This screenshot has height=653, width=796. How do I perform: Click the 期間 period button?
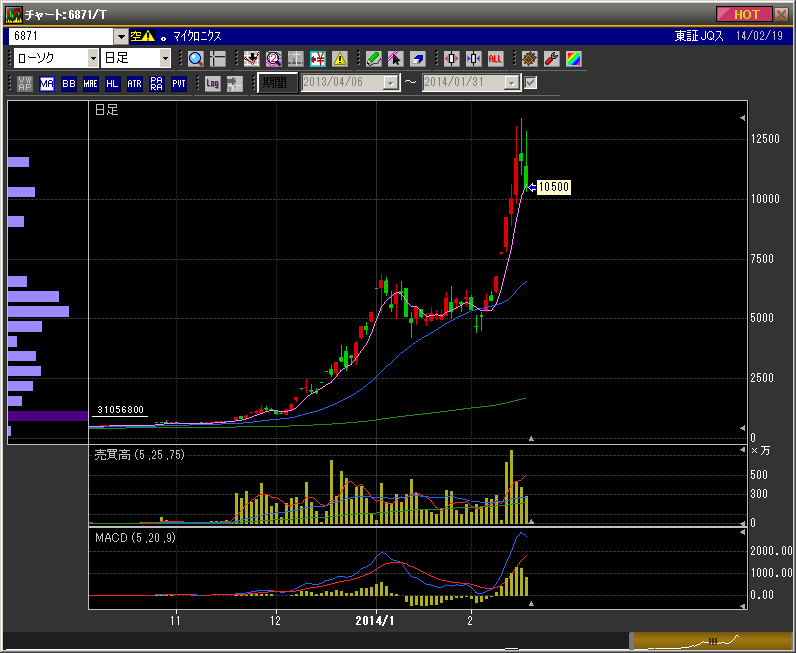click(277, 83)
